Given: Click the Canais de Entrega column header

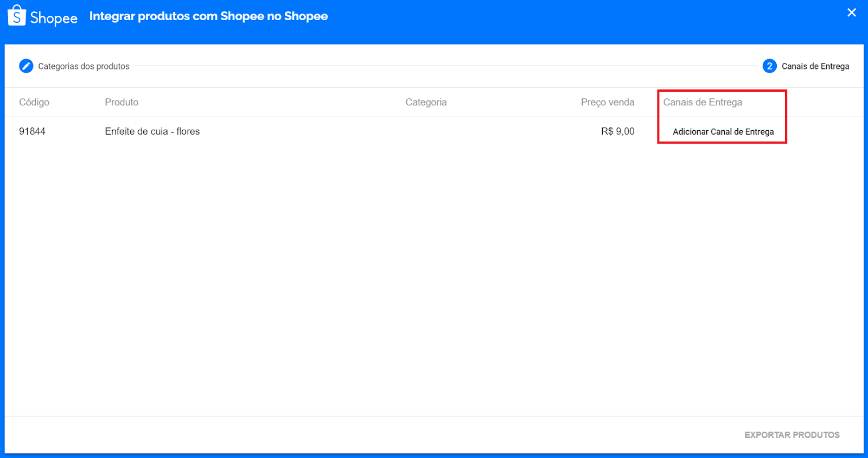Looking at the screenshot, I should click(703, 102).
